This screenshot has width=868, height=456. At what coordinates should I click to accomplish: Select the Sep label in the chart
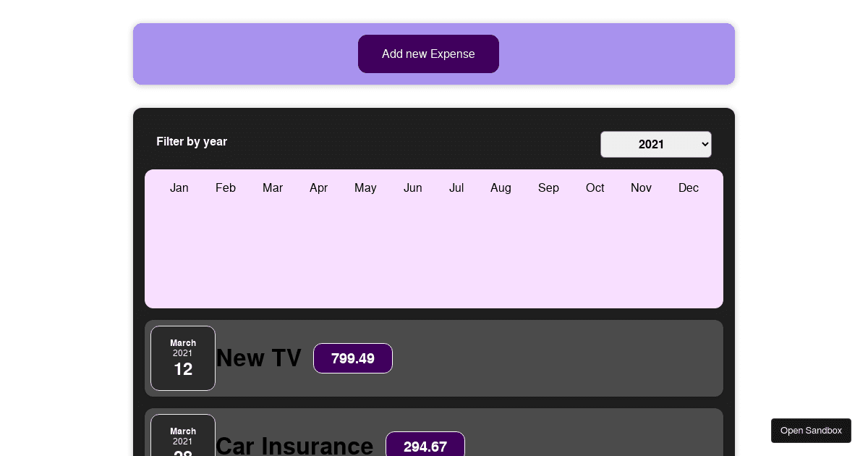(548, 188)
